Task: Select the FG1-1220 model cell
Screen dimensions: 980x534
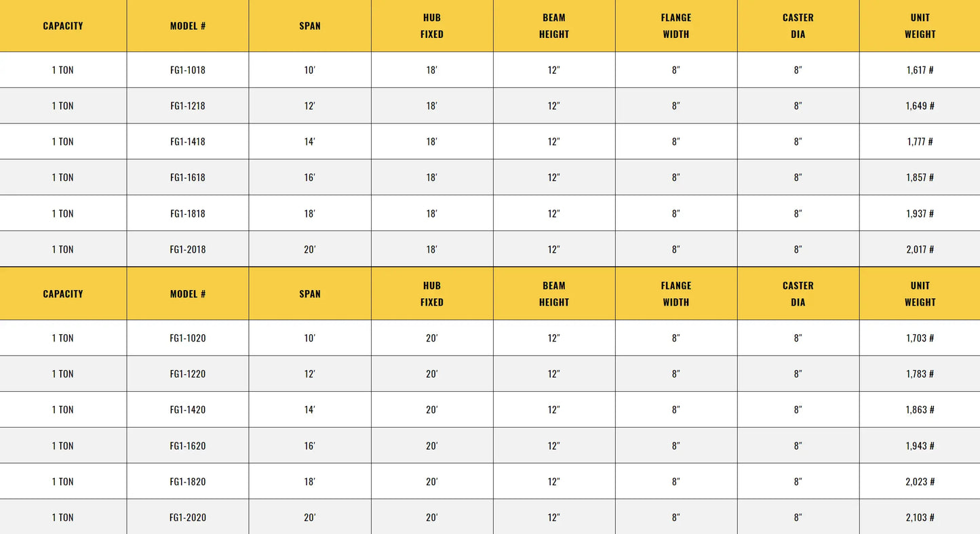Action: (188, 374)
